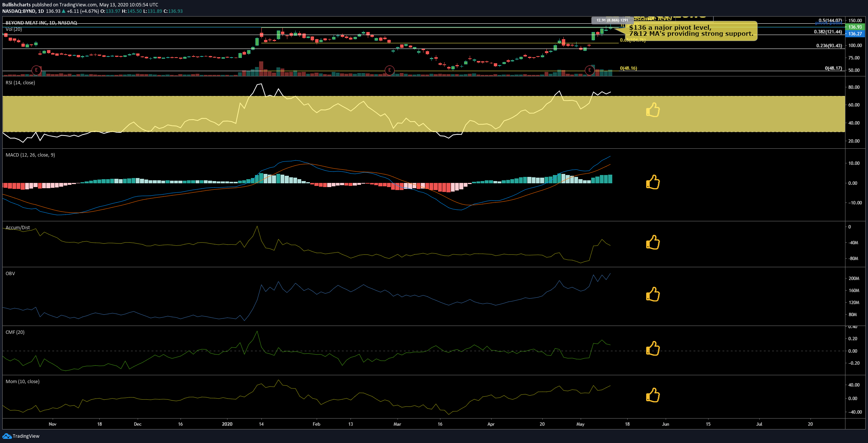This screenshot has width=868, height=443.
Task: Click the Apr date on time axis
Action: point(491,424)
